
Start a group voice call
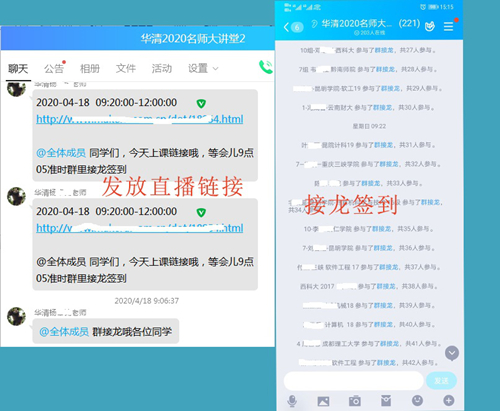pos(266,67)
